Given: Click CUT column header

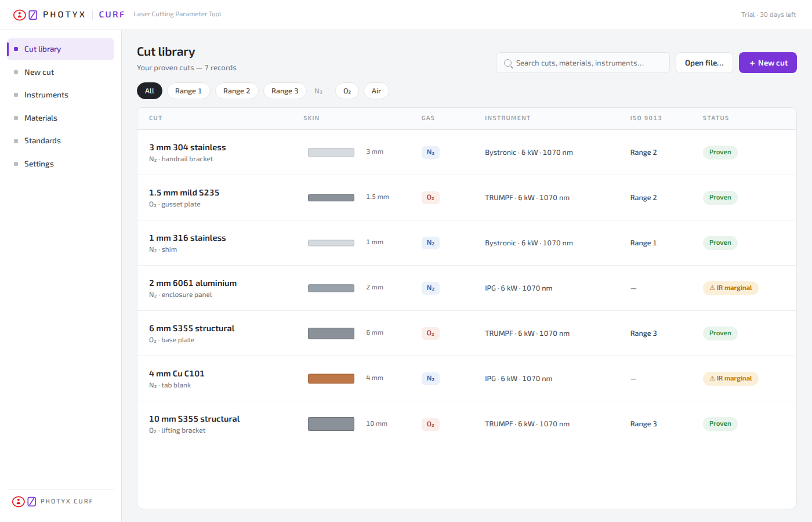Looking at the screenshot, I should pyautogui.click(x=155, y=118).
